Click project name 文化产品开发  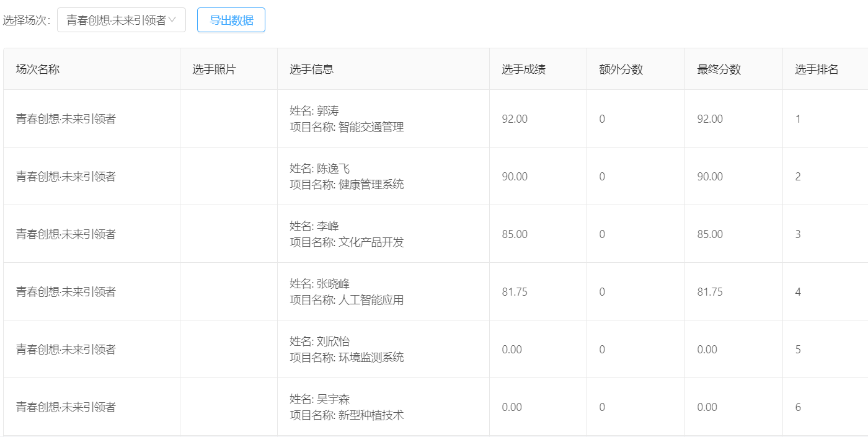371,242
